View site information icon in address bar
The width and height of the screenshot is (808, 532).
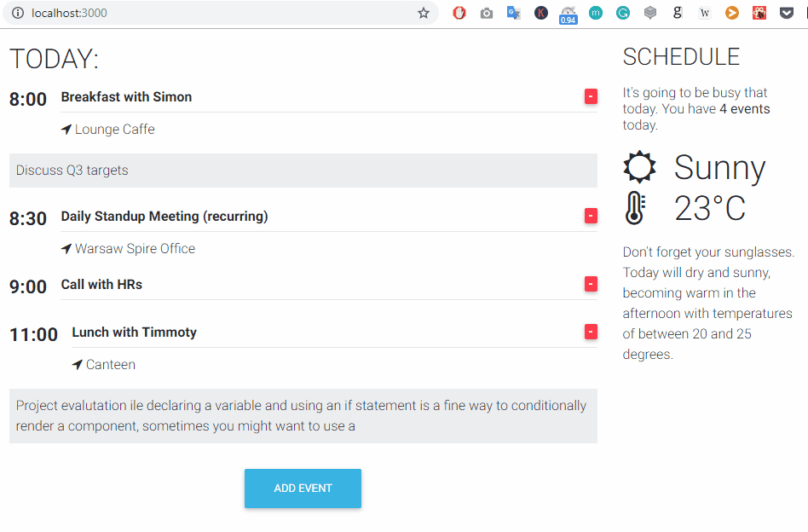(x=18, y=13)
